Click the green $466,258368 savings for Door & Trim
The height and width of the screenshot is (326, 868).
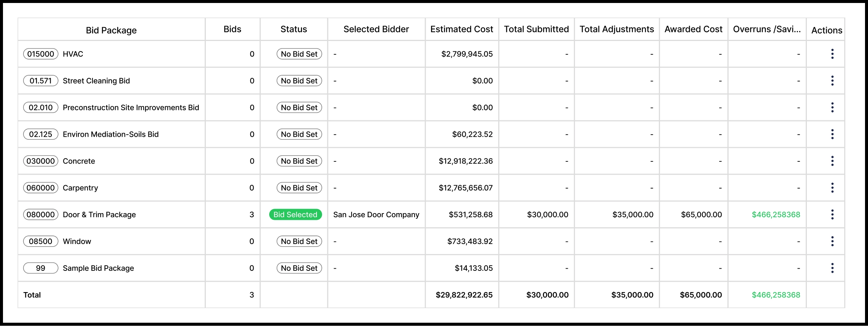[776, 215]
